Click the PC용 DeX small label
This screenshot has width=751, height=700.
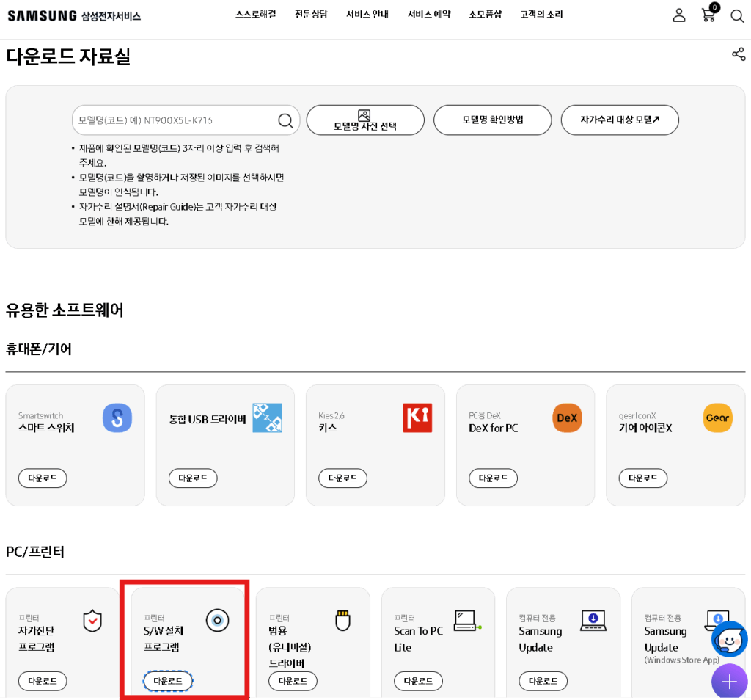(485, 415)
